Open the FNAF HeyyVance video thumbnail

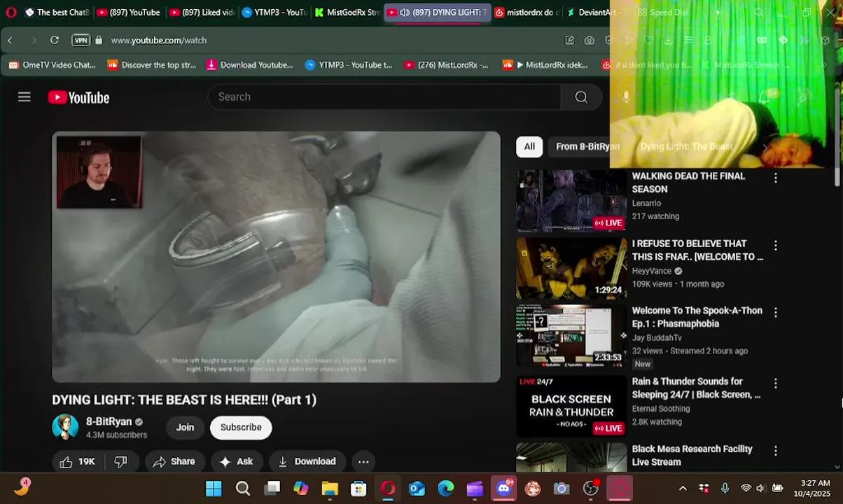click(x=571, y=269)
